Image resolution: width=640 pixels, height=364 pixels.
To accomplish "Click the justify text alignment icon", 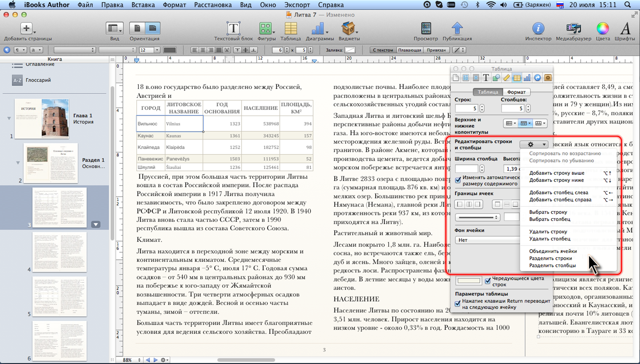I will 219,50.
